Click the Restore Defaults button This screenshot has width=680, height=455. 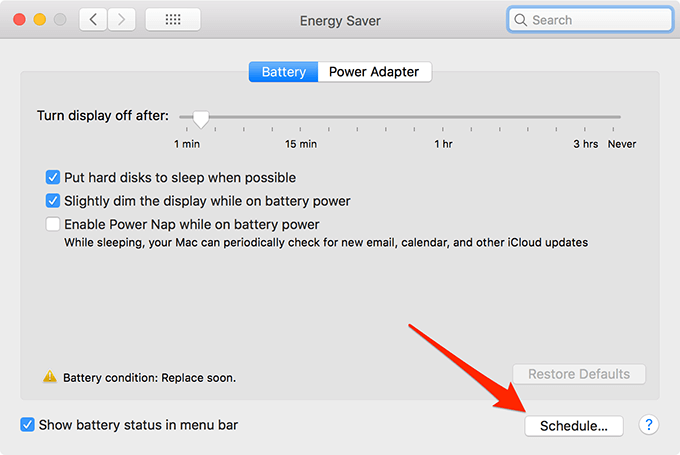(579, 374)
